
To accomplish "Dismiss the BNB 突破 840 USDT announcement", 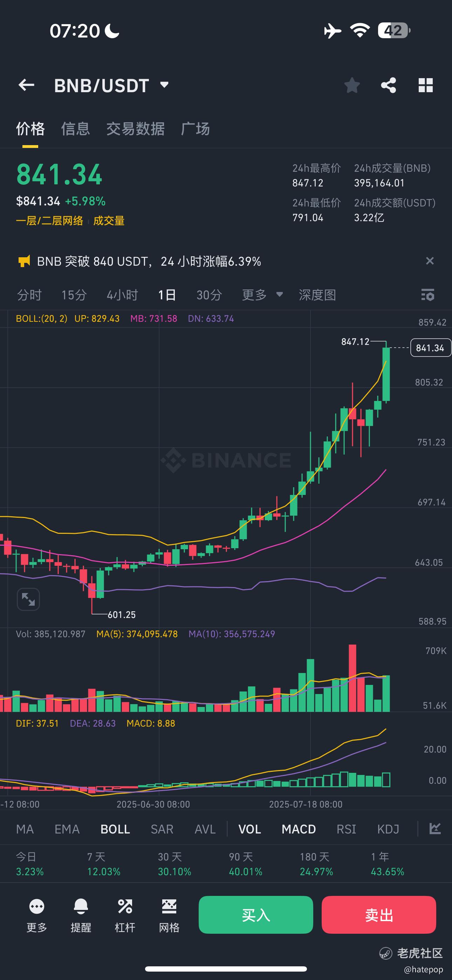I will click(x=430, y=261).
